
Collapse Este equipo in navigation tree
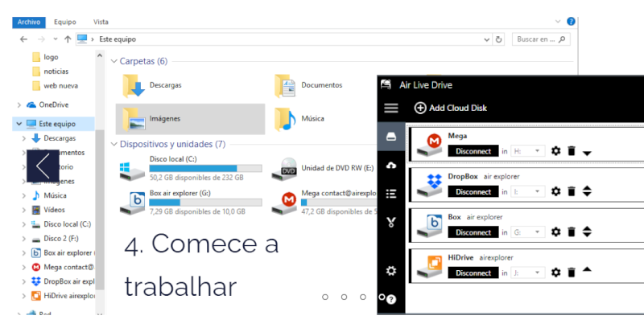click(x=19, y=124)
